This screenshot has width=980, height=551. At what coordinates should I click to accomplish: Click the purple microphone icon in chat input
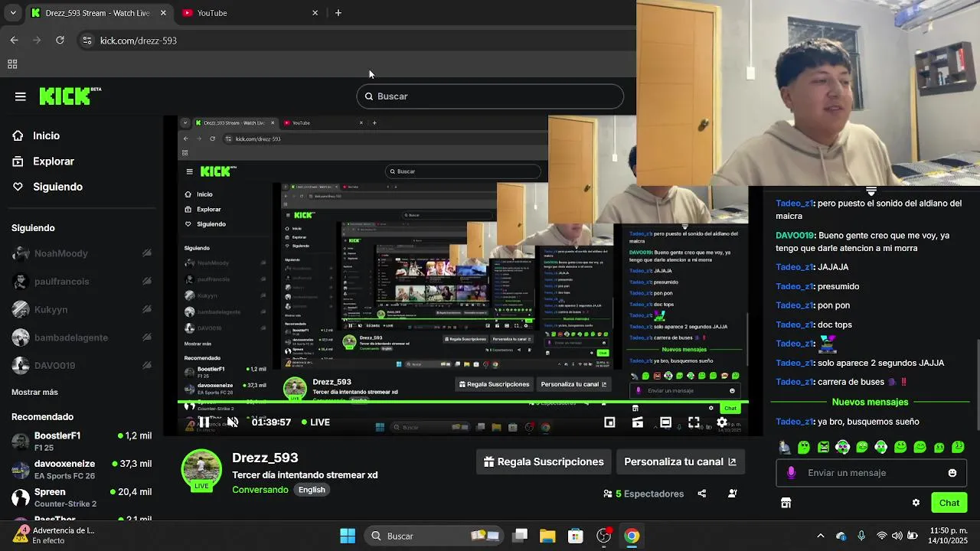791,473
